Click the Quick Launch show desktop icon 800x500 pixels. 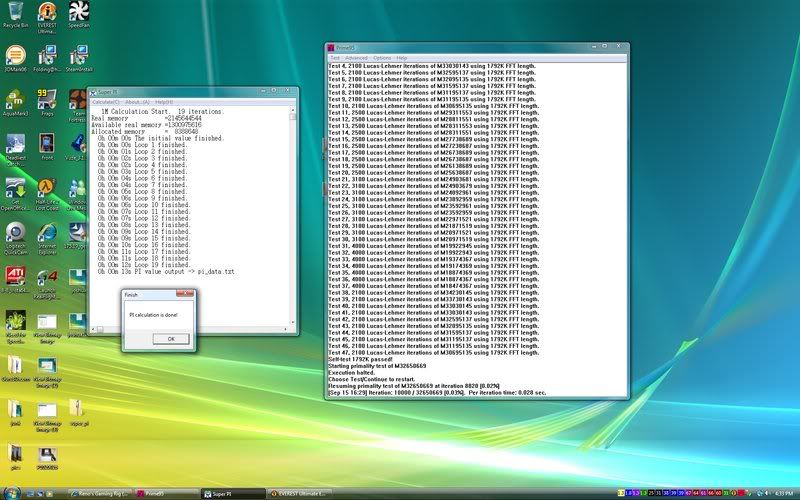[31, 494]
